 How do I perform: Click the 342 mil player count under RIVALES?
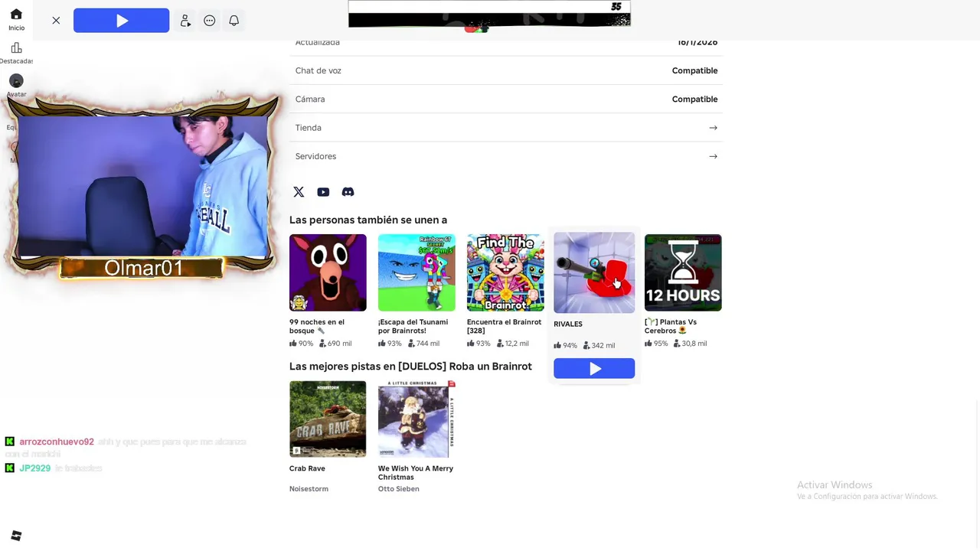click(599, 345)
